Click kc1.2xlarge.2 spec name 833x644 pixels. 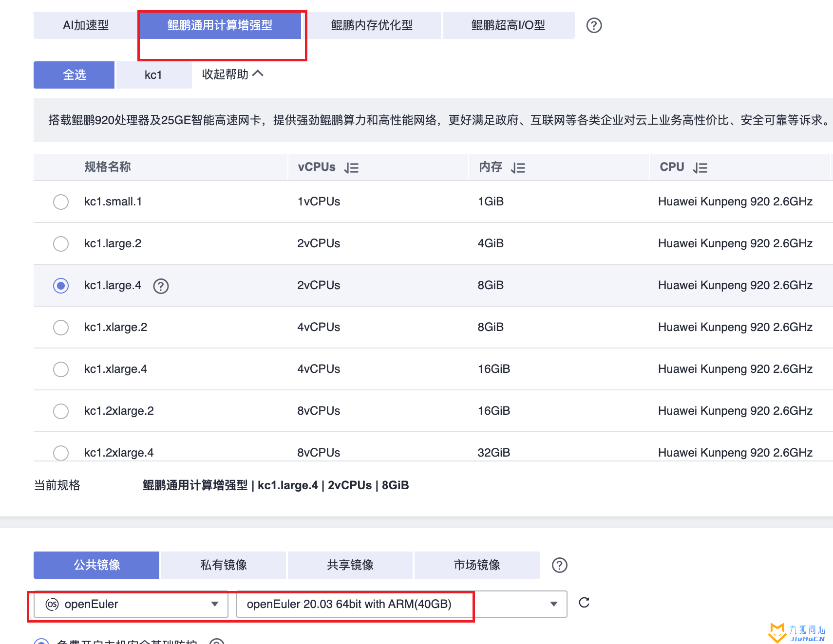click(x=119, y=411)
